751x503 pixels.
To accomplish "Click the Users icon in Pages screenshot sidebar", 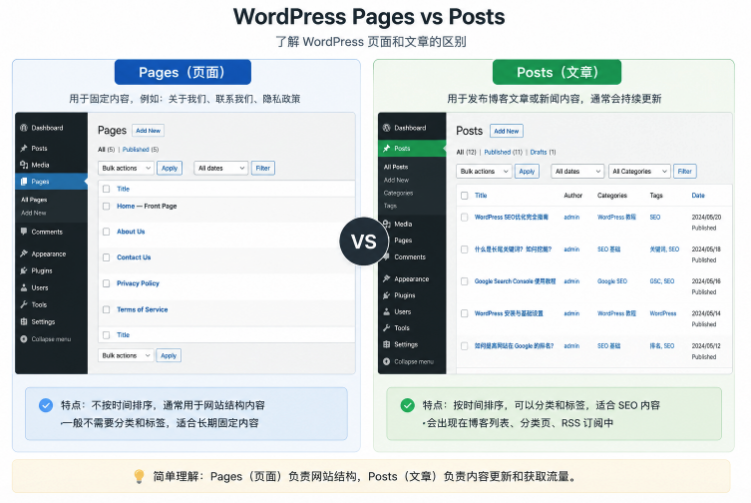I will [23, 287].
